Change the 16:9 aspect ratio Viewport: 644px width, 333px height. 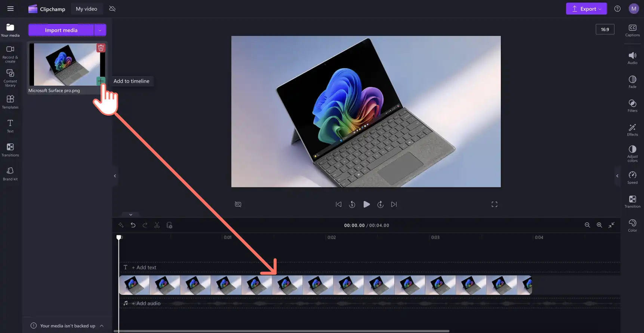(x=605, y=29)
